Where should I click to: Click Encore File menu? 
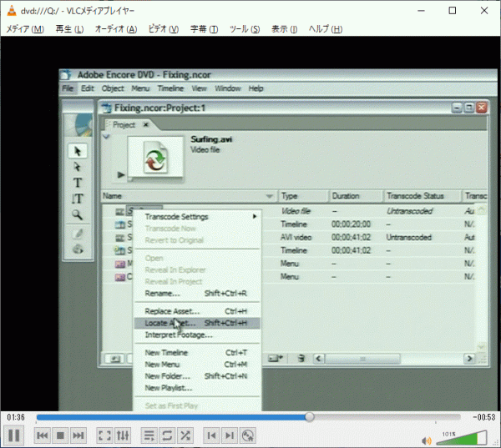click(x=68, y=88)
